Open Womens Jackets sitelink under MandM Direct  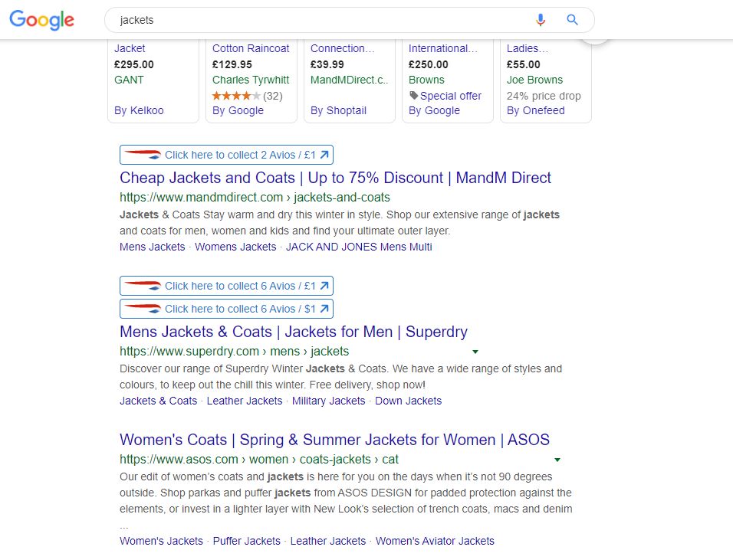coord(235,247)
